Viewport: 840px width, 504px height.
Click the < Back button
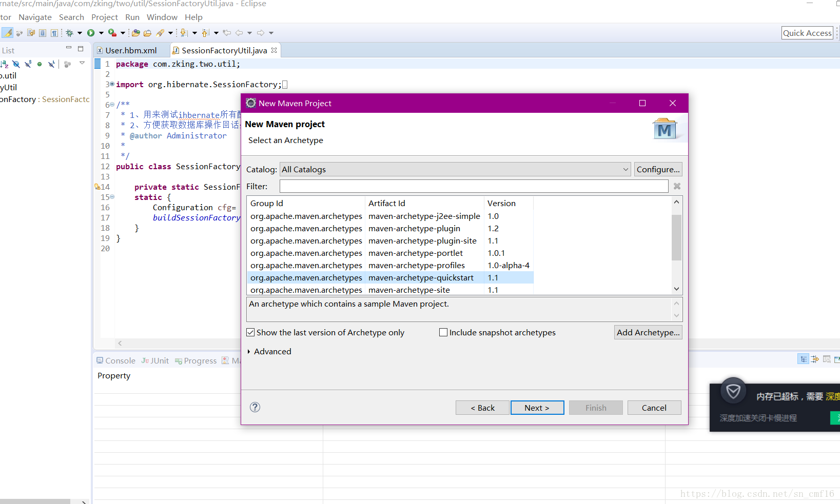[482, 408]
